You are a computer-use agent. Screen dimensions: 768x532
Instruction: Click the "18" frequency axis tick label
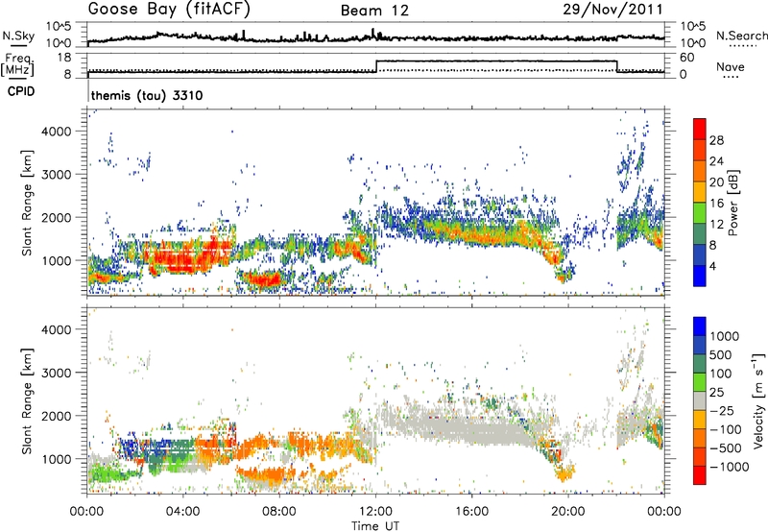63,58
